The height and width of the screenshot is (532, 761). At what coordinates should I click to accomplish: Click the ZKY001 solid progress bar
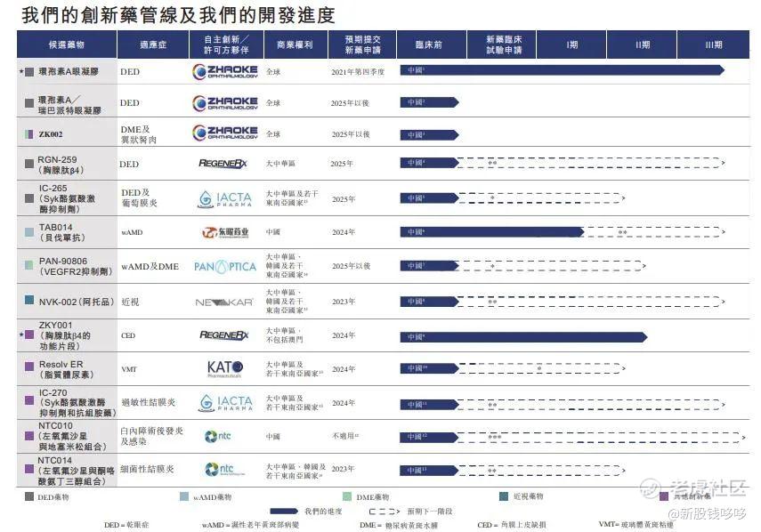(x=523, y=336)
